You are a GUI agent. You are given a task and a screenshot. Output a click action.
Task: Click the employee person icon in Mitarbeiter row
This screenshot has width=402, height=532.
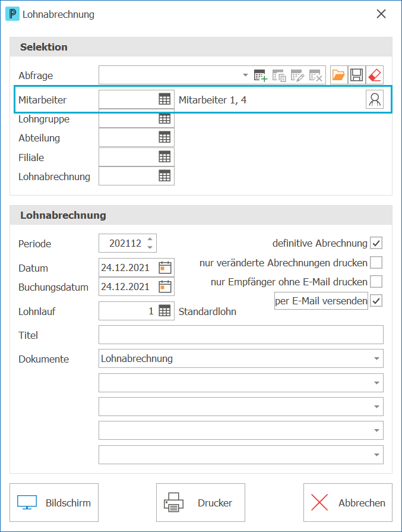[375, 99]
